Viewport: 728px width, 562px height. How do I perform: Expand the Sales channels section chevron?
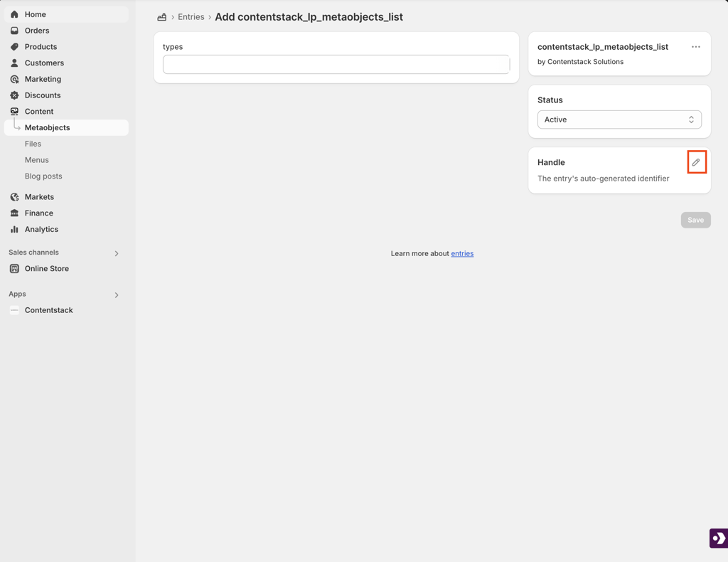(x=116, y=253)
